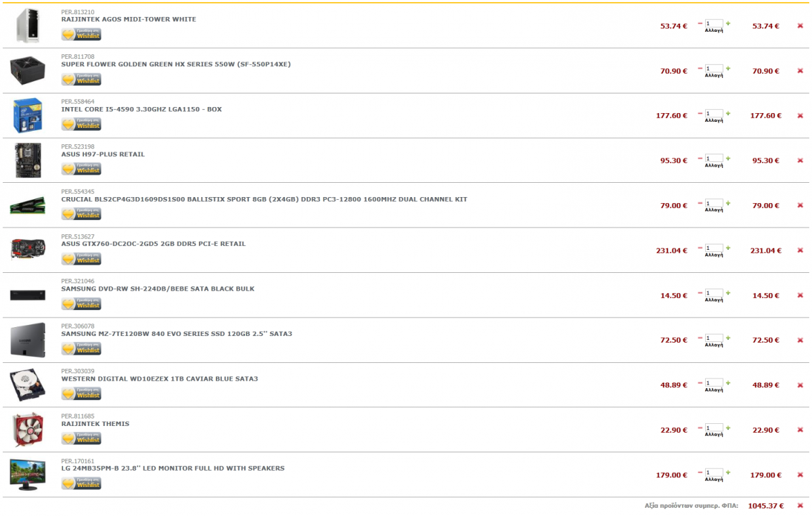Select the cart total 1045.37 €
The width and height of the screenshot is (812, 516).
(765, 506)
